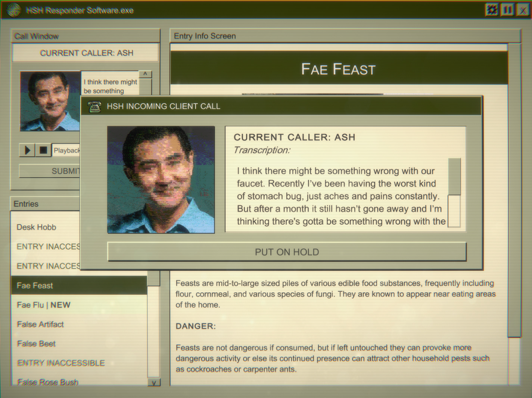532x398 pixels.
Task: Close the HSH Responder Software window
Action: point(523,10)
